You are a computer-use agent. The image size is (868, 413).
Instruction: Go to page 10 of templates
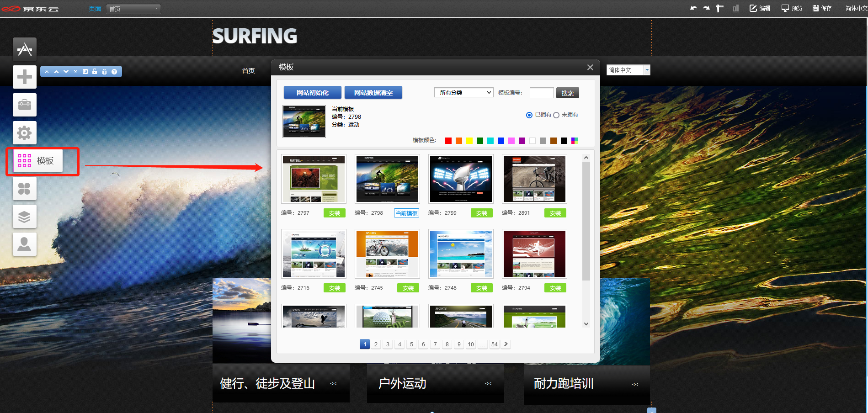(471, 344)
